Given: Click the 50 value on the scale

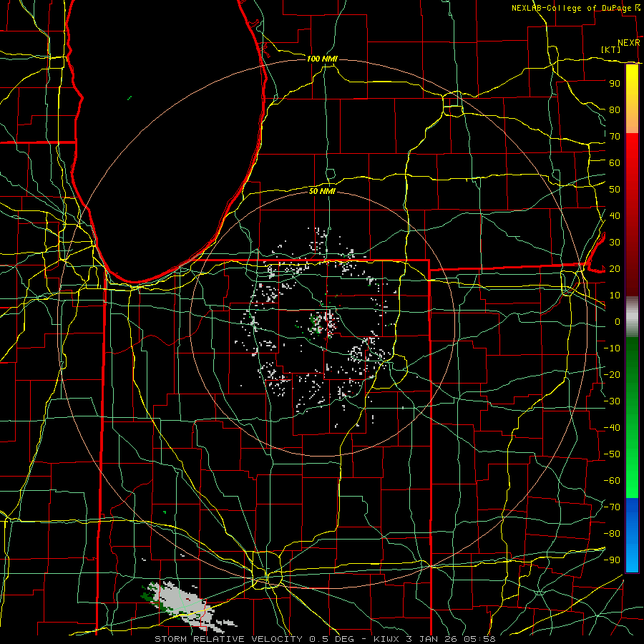Looking at the screenshot, I should [615, 190].
